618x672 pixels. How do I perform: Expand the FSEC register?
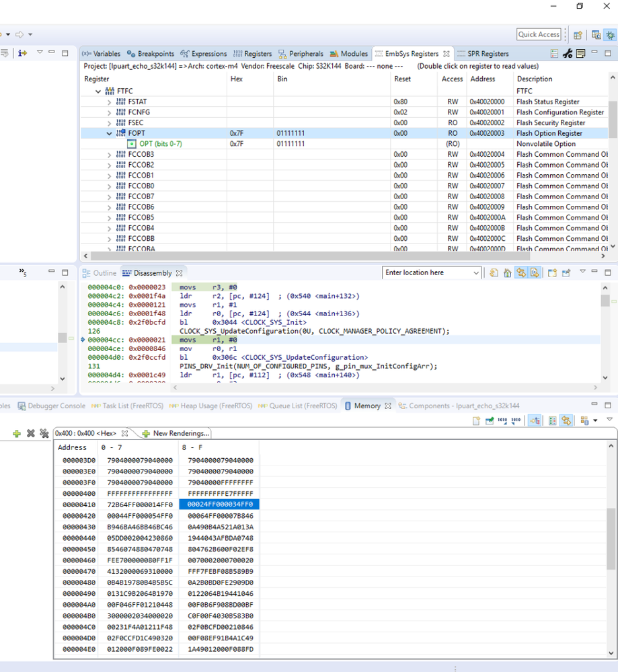pos(109,123)
